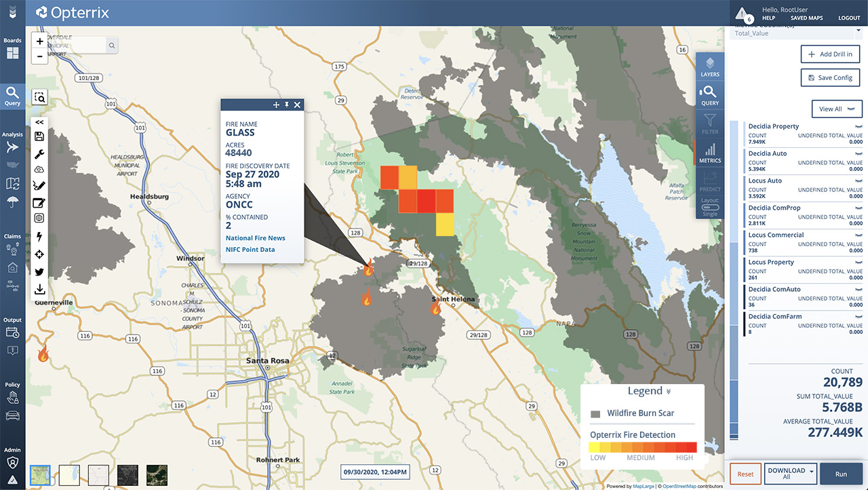
Task: Select the umbrella icon under Analysis
Action: pos(12,202)
